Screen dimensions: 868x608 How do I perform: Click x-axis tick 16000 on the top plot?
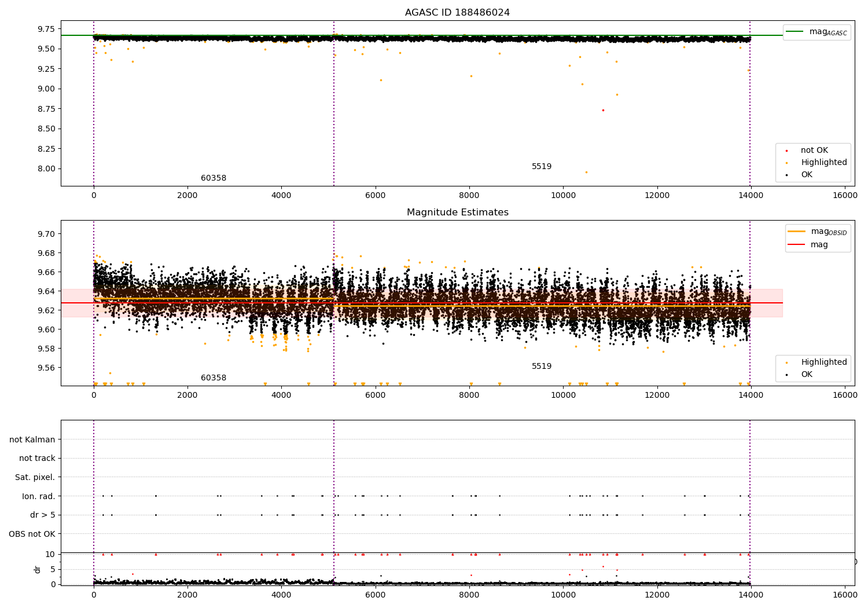pyautogui.click(x=845, y=196)
